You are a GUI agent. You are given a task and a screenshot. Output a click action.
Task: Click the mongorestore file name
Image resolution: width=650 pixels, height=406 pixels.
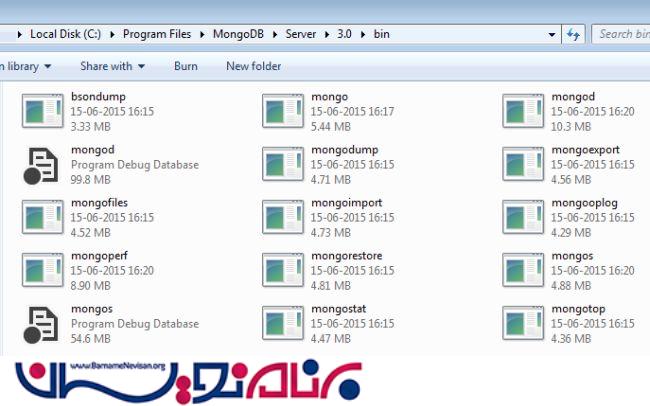coord(347,256)
